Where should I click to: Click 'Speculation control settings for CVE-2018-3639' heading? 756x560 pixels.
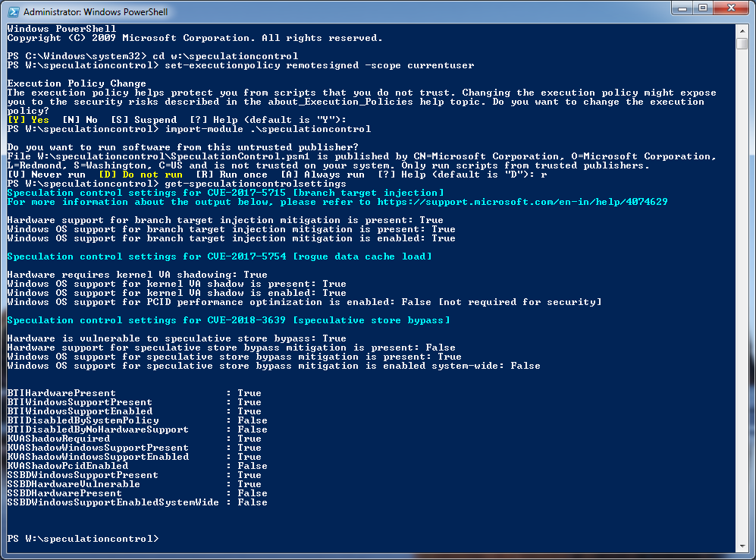[228, 319]
